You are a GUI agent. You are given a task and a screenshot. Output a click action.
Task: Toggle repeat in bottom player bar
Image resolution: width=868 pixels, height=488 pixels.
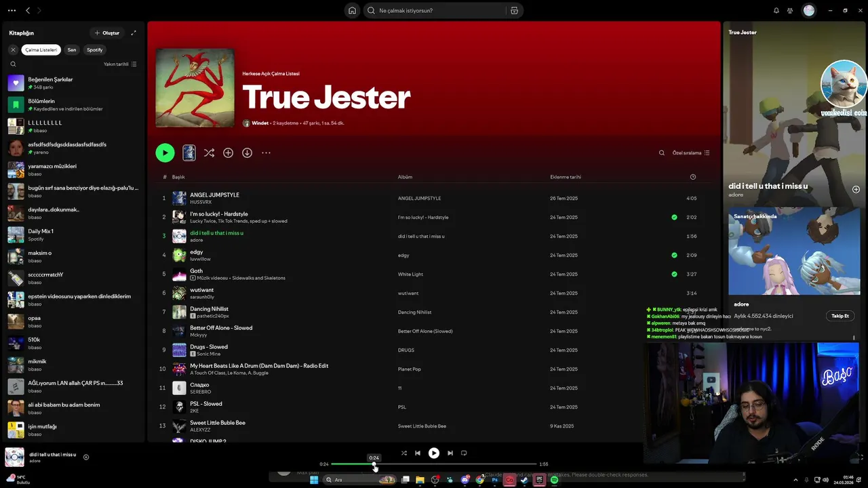[464, 453]
